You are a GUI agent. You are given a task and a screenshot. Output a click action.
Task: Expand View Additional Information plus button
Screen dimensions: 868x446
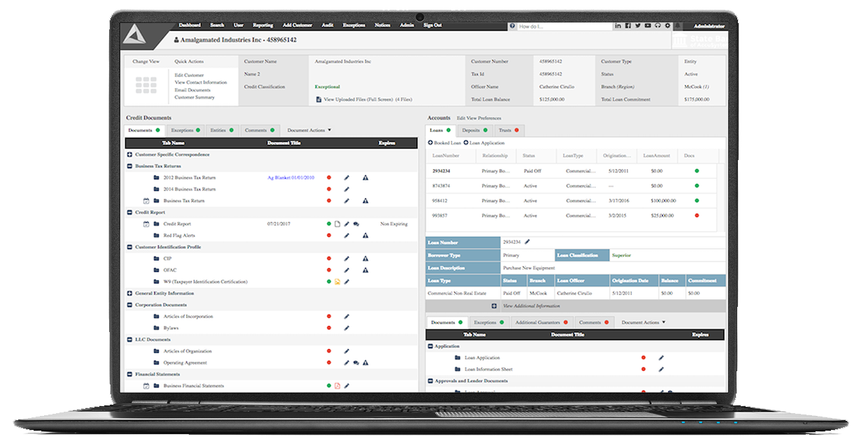(x=494, y=306)
